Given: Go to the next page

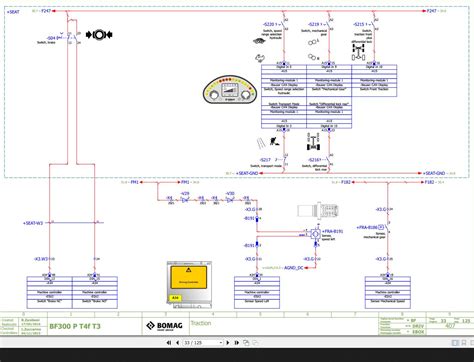Looking at the screenshot, I should tap(228, 343).
